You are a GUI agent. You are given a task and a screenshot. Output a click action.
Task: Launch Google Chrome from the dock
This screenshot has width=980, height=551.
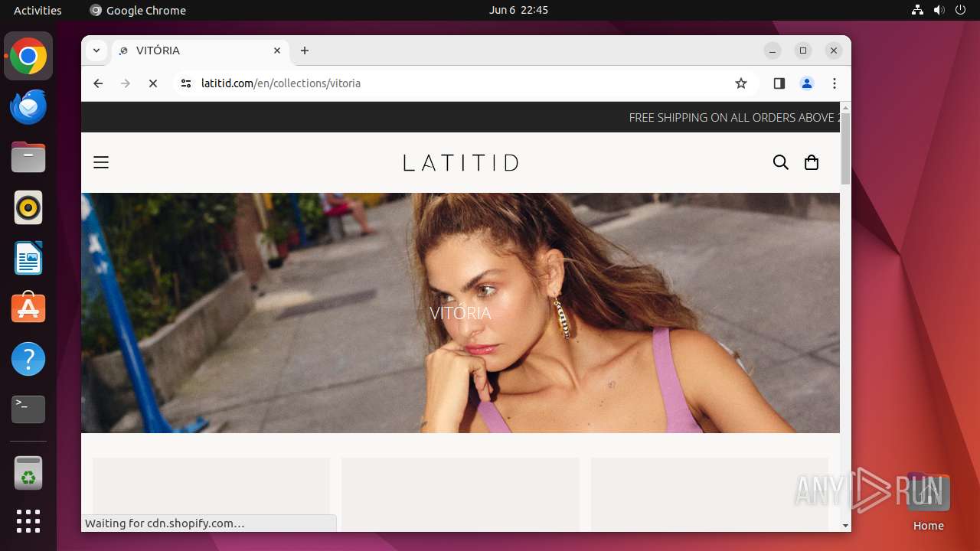click(28, 57)
